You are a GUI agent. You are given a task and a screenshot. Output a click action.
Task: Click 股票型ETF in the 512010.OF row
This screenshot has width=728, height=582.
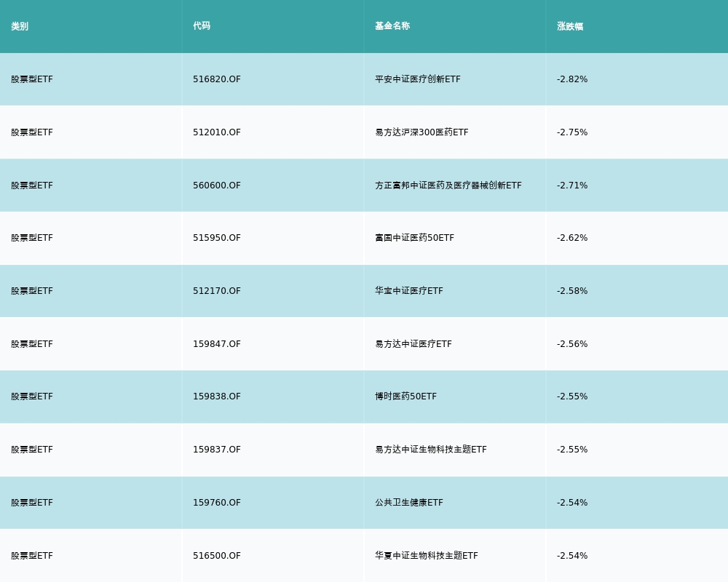tap(32, 132)
